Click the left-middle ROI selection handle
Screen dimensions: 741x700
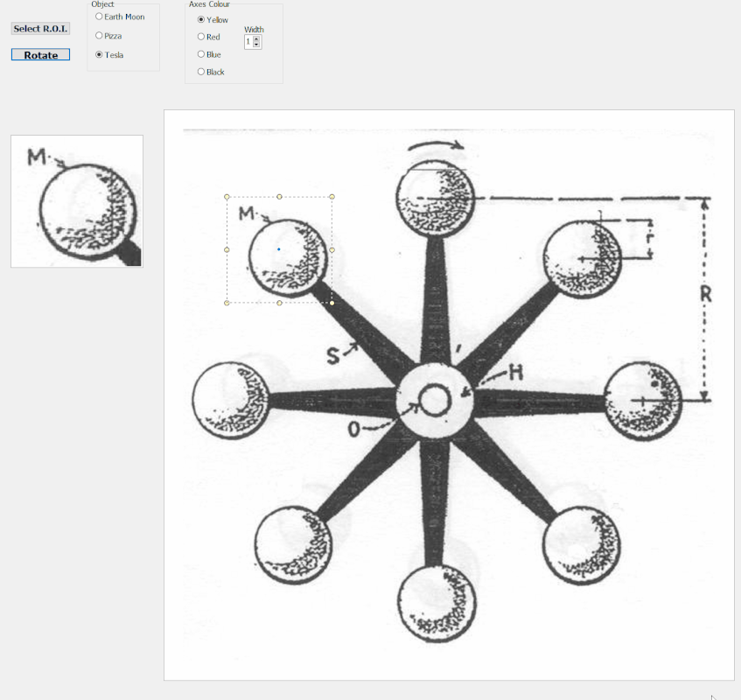coord(227,249)
